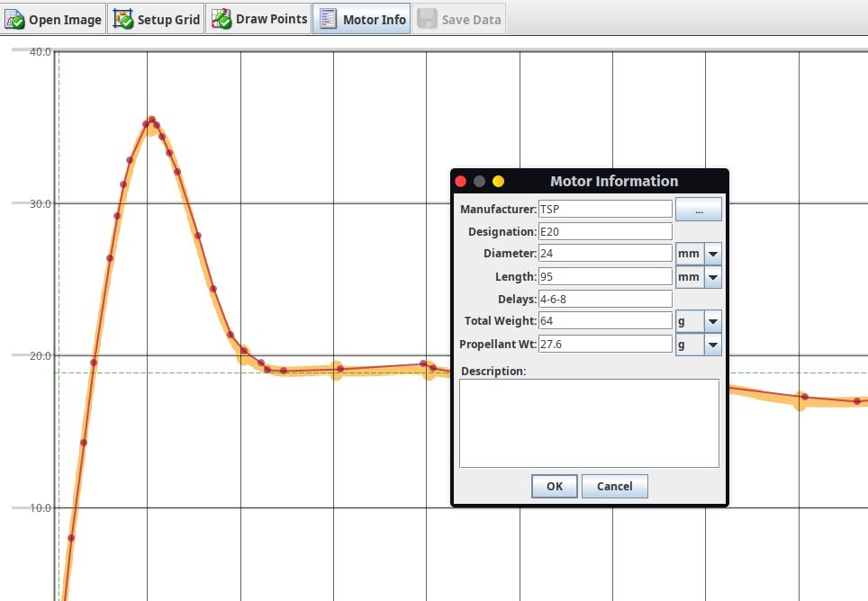
Task: Click inside the Description text area
Action: pyautogui.click(x=589, y=423)
